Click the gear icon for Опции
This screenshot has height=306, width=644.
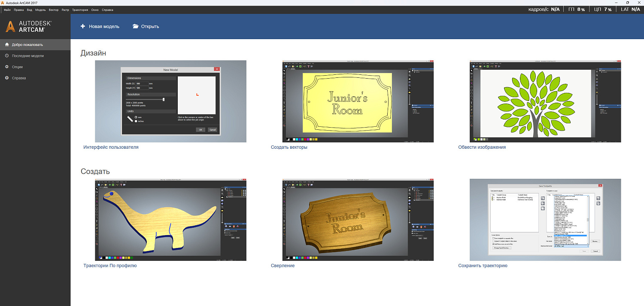pyautogui.click(x=7, y=67)
